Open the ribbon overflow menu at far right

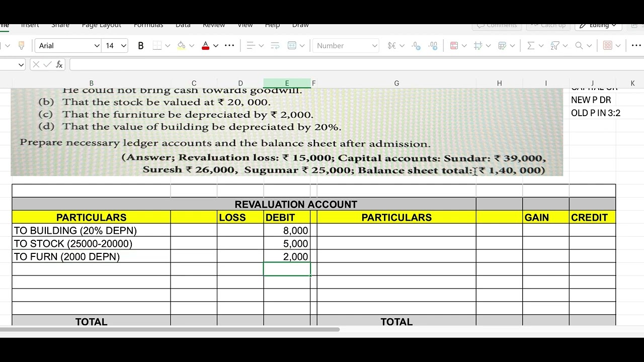(636, 46)
